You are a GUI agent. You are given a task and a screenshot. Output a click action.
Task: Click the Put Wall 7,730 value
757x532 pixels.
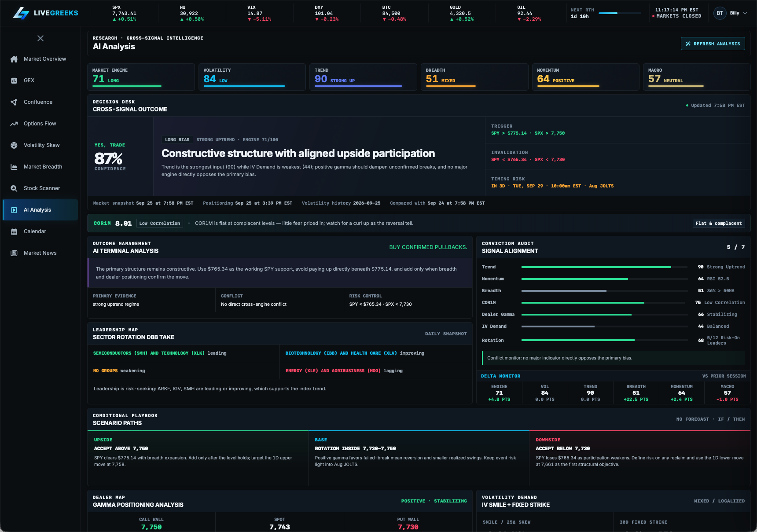408,527
